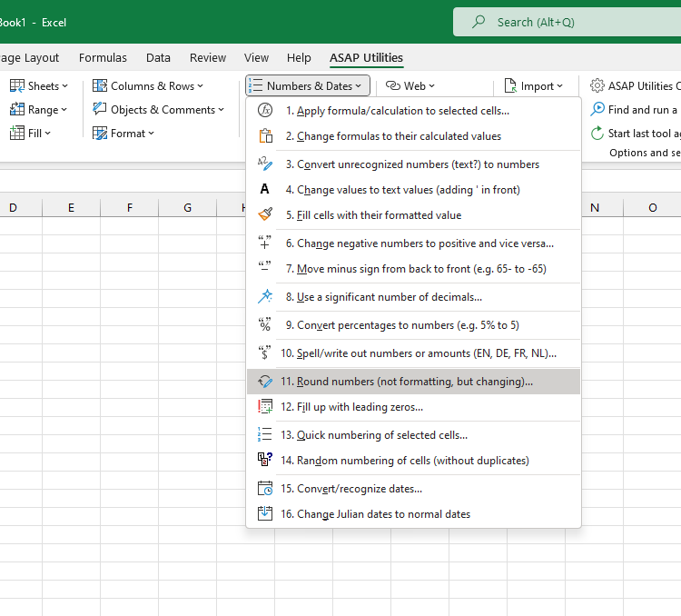
Task: Click the percent icon for Convert percentages
Action: pyautogui.click(x=264, y=324)
